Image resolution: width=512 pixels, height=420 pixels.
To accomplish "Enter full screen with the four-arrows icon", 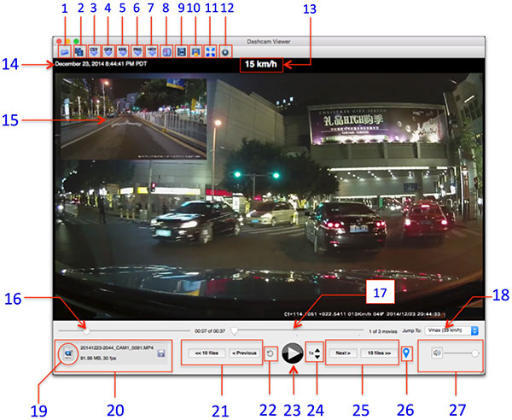I will click(x=210, y=50).
